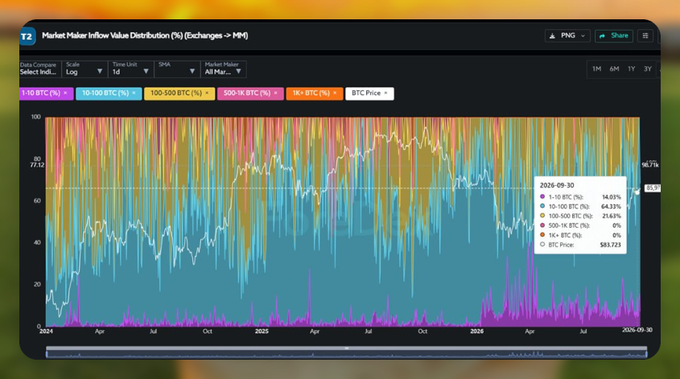The height and width of the screenshot is (379, 680).
Task: Remove 10-100 BTC (%) tag via x
Action: click(134, 93)
